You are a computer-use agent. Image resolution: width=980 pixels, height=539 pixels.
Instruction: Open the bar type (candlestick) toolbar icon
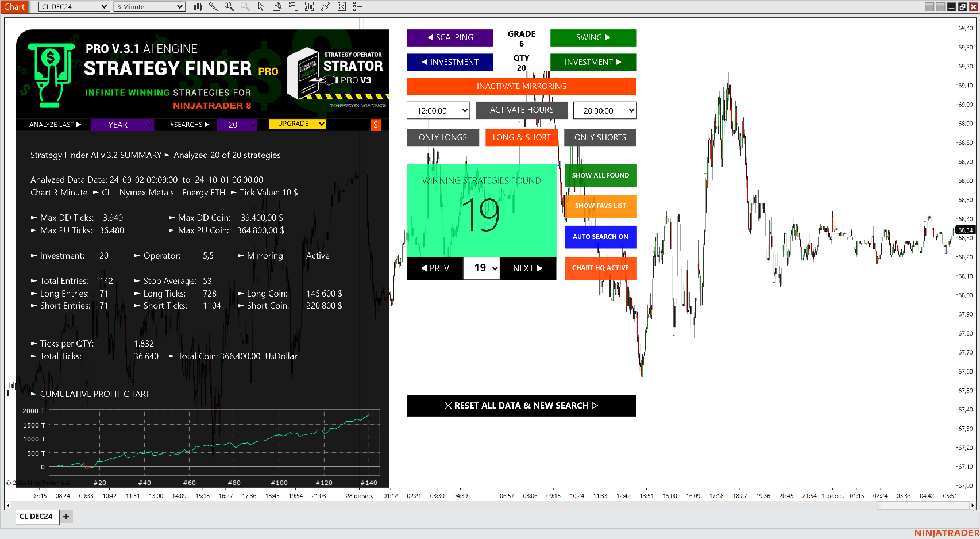click(198, 6)
